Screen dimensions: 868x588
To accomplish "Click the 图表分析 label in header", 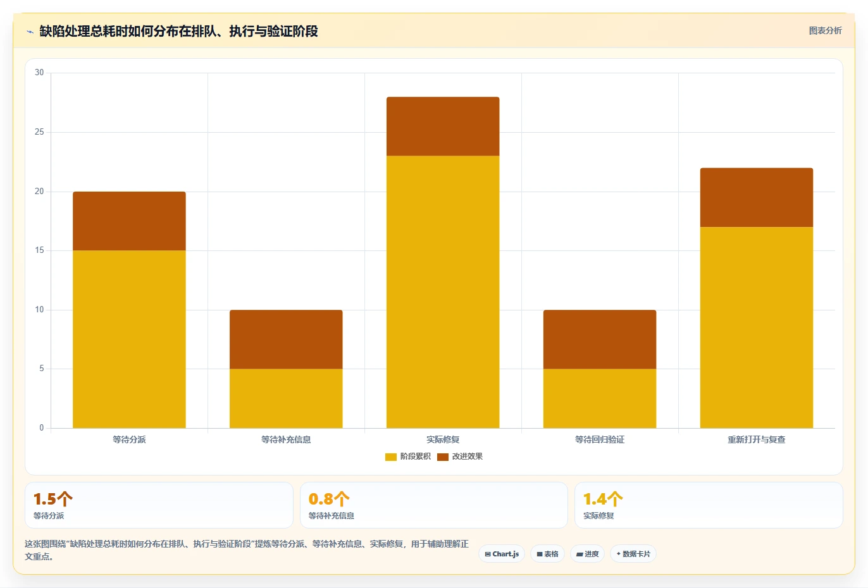I will point(826,30).
